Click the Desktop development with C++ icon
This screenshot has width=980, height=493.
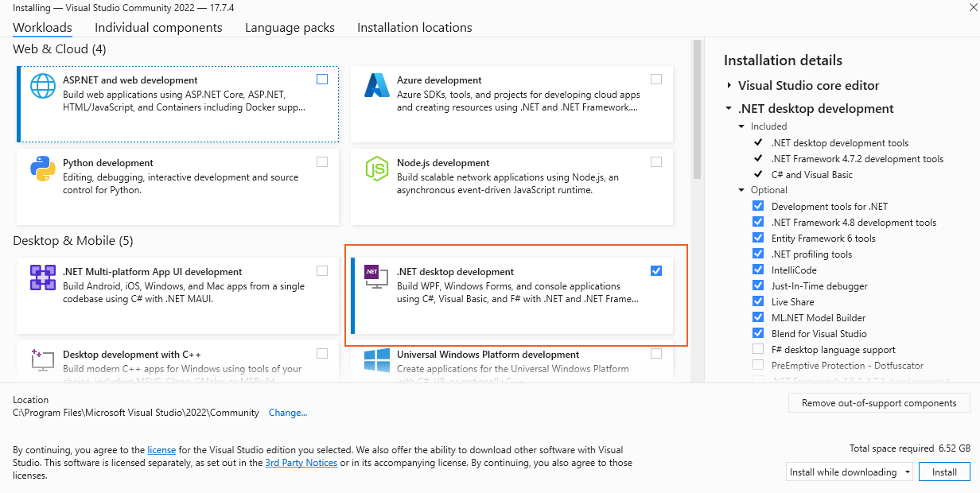(x=43, y=359)
